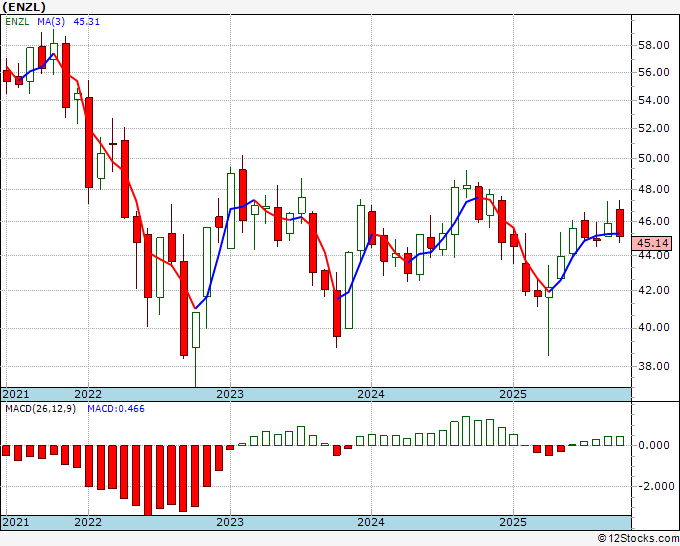Click the 2025 label on price chart axis

tap(513, 394)
